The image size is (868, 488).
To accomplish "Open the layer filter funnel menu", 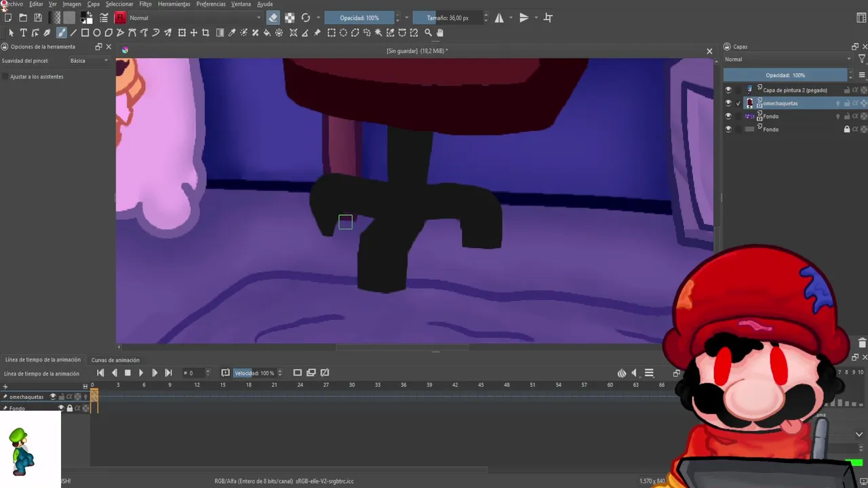I will [862, 59].
